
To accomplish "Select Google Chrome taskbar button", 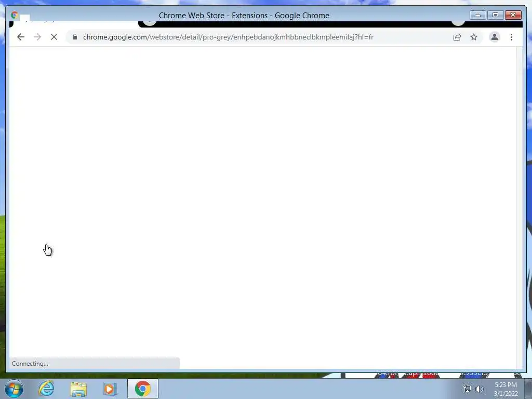I will click(143, 389).
